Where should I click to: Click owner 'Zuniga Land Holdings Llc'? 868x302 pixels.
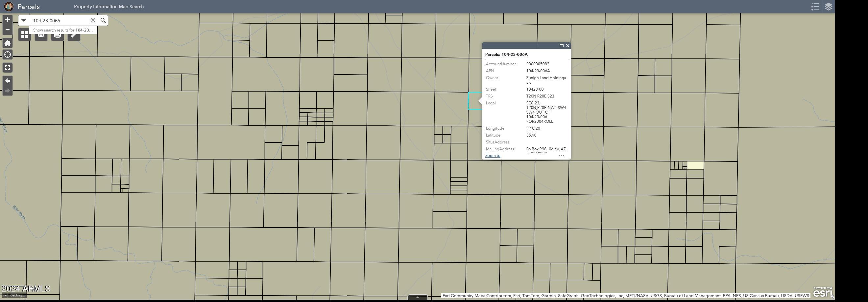546,80
